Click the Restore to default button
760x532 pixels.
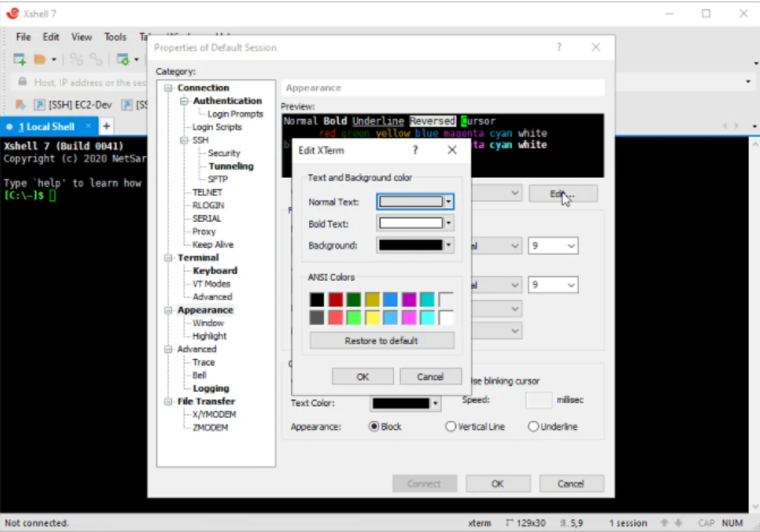point(381,341)
